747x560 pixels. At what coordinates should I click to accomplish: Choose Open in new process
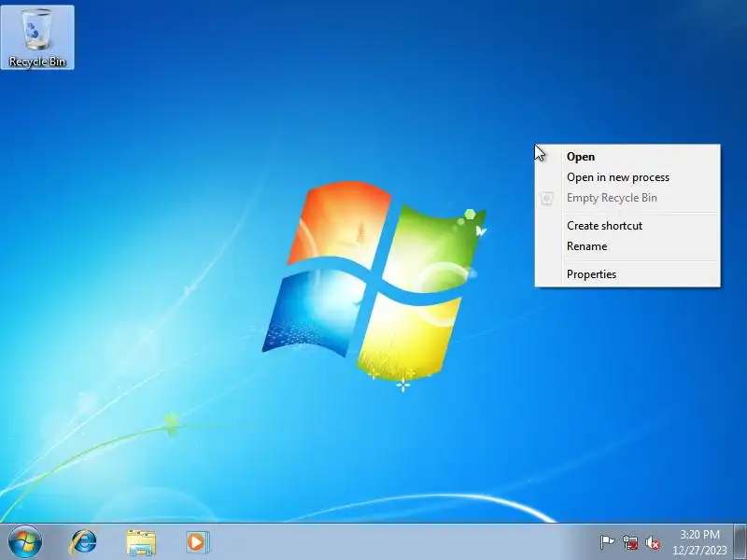tap(627, 177)
